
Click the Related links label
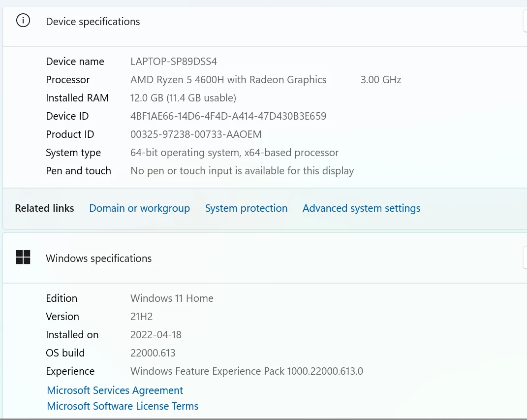tap(44, 208)
